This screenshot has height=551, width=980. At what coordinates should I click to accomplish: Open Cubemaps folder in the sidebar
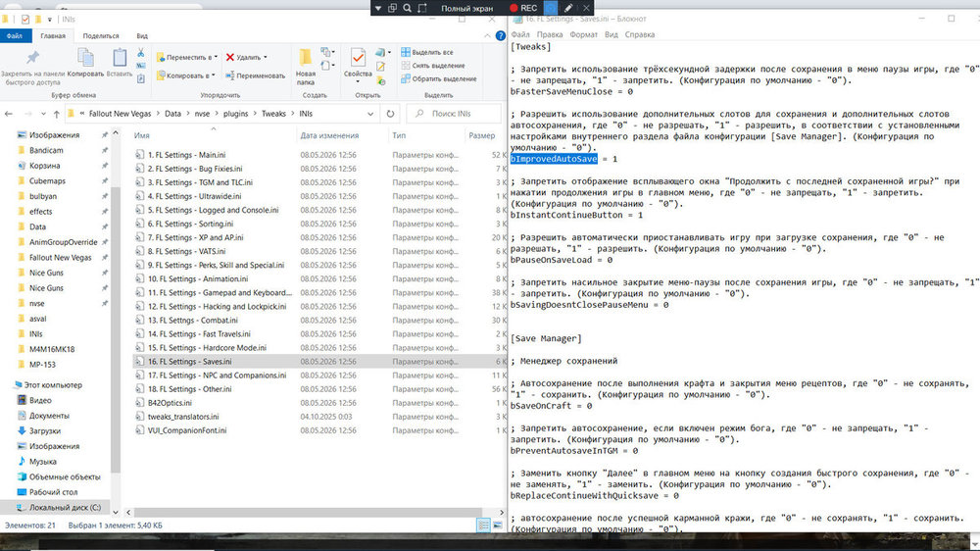(x=47, y=180)
